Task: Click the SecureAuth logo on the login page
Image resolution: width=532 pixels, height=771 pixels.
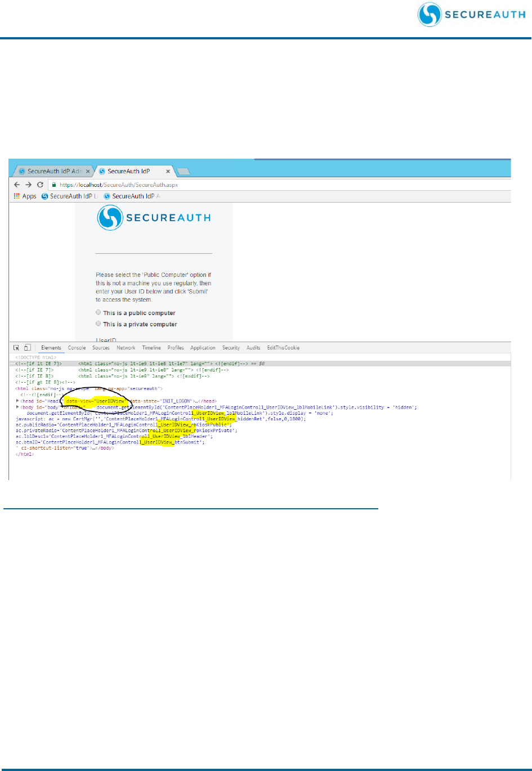Action: tap(154, 218)
